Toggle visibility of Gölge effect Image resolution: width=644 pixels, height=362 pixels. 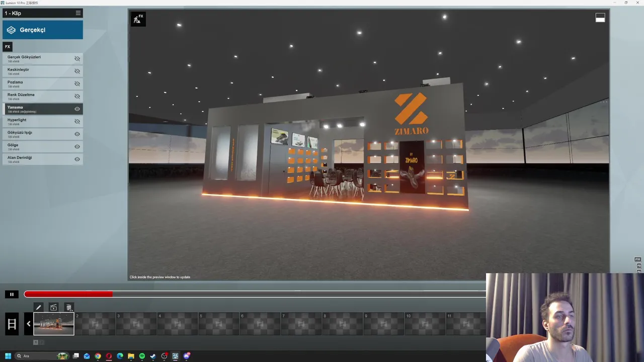click(x=77, y=146)
